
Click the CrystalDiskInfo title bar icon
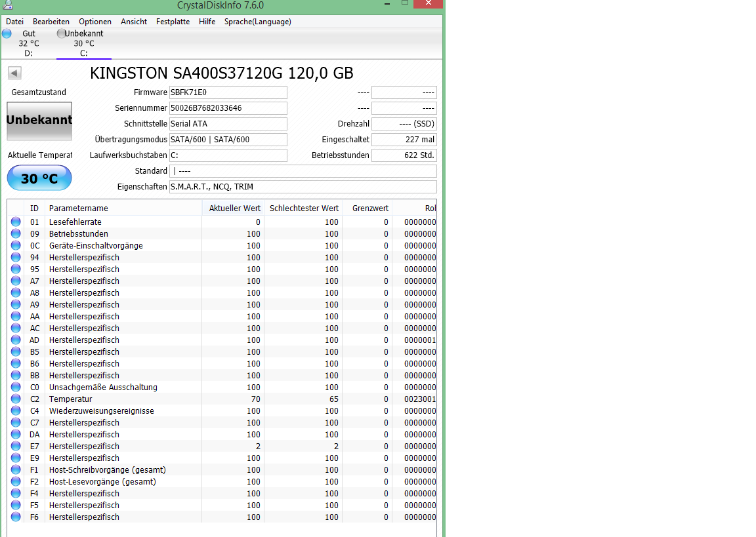coord(8,5)
